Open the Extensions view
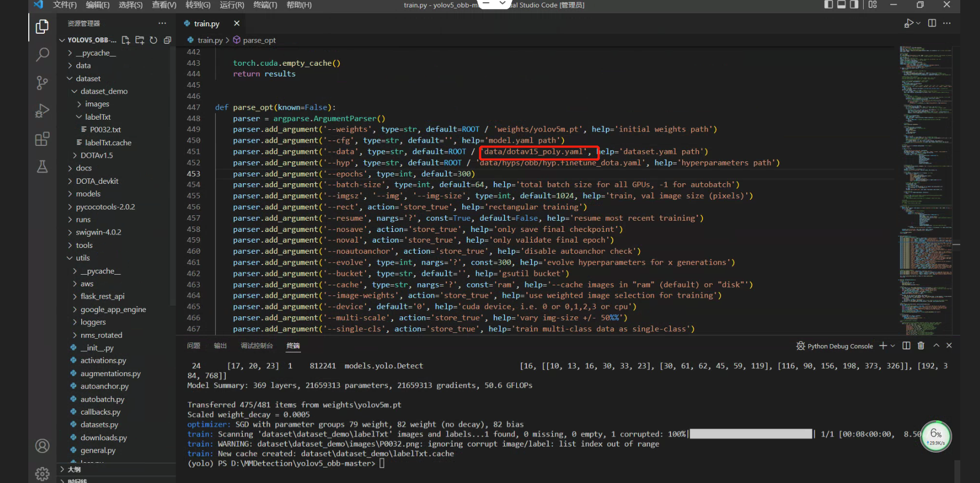Image resolution: width=980 pixels, height=483 pixels. pos(42,139)
